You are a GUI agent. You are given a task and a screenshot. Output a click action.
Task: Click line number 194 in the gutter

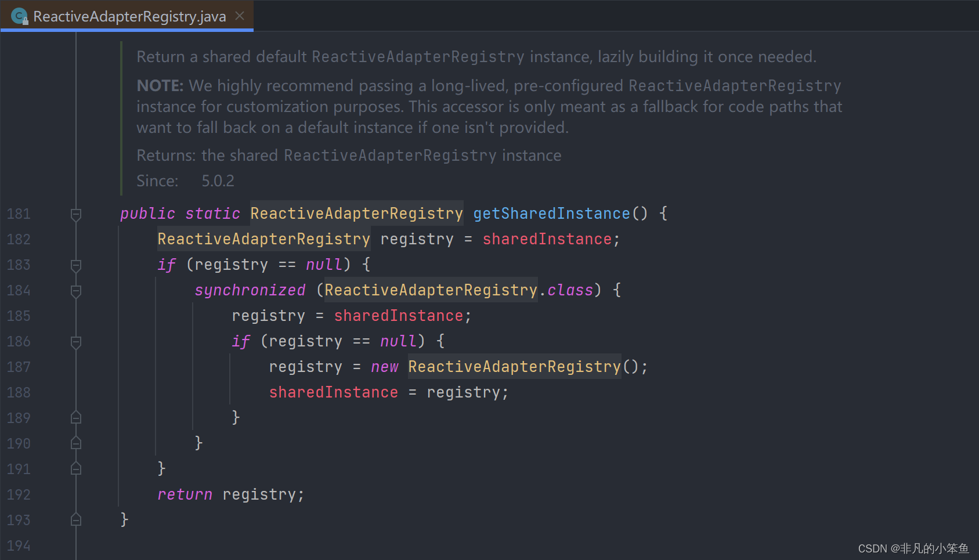coord(19,546)
